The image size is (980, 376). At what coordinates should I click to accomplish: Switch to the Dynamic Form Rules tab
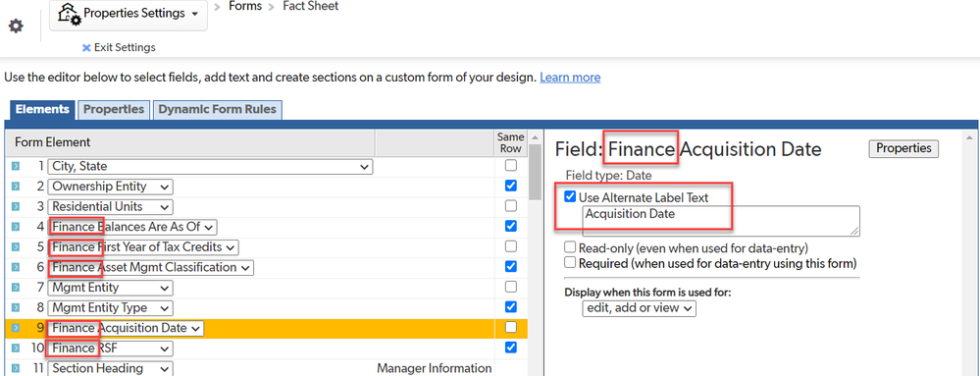(217, 110)
